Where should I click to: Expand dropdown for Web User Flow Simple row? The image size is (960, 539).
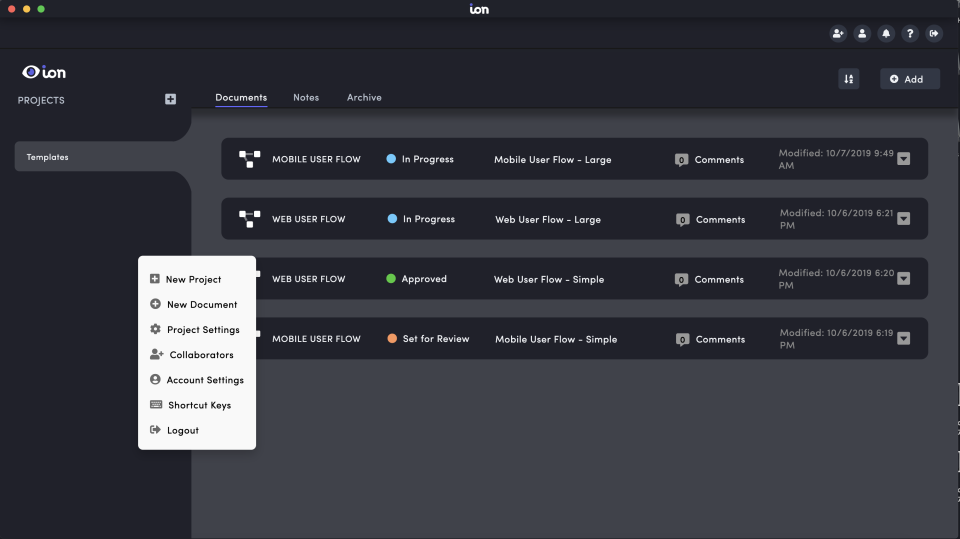click(x=904, y=279)
